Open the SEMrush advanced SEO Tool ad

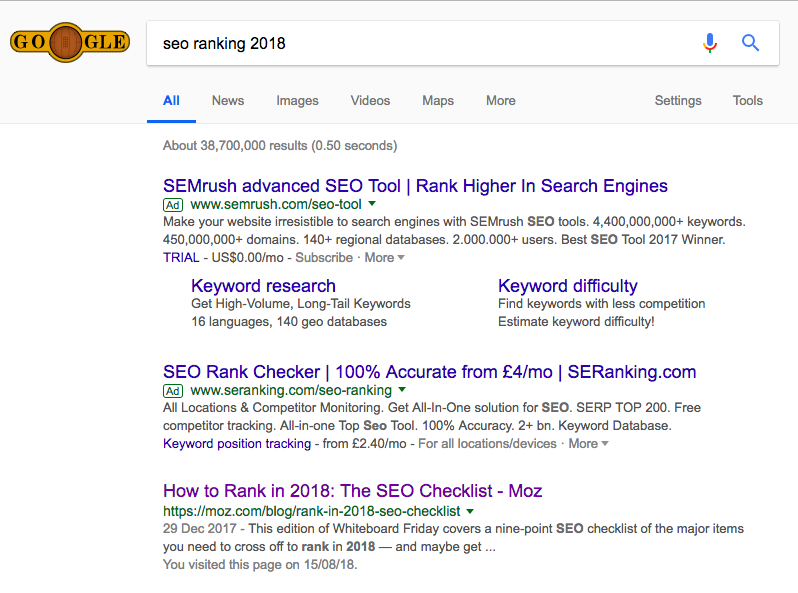[x=415, y=186]
